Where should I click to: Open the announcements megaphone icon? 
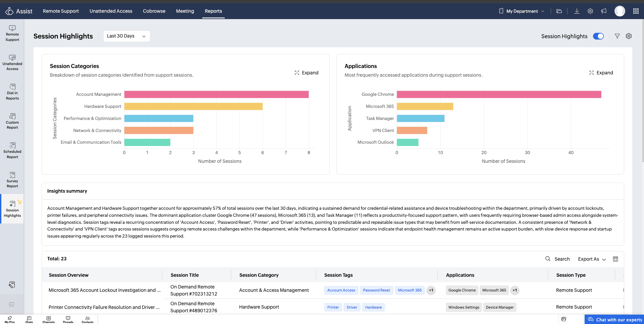click(604, 11)
